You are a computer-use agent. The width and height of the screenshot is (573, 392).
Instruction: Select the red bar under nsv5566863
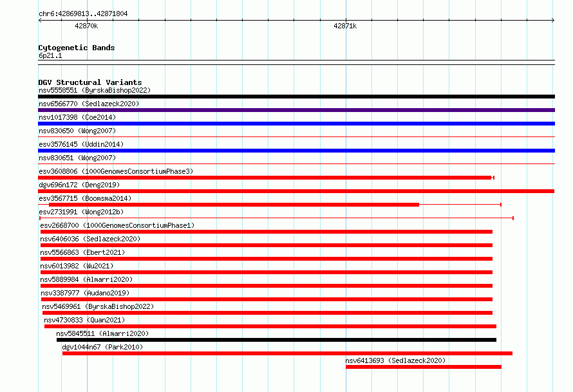[267, 259]
